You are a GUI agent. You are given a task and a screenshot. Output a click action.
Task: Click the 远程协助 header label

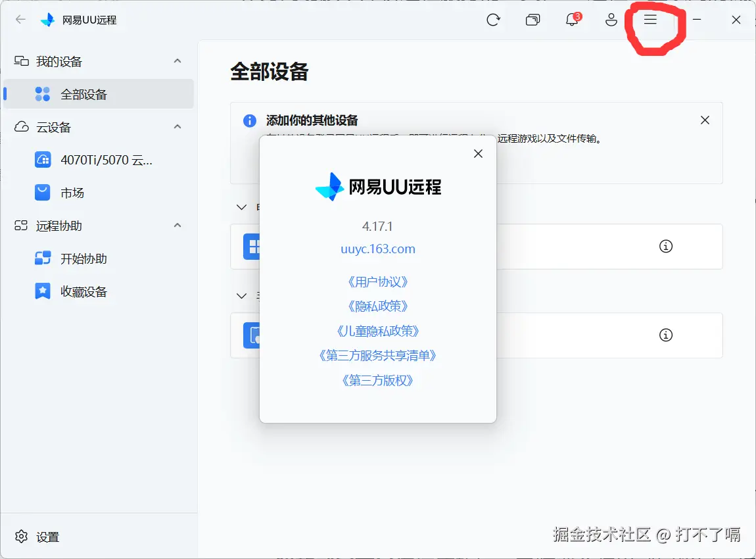[59, 226]
